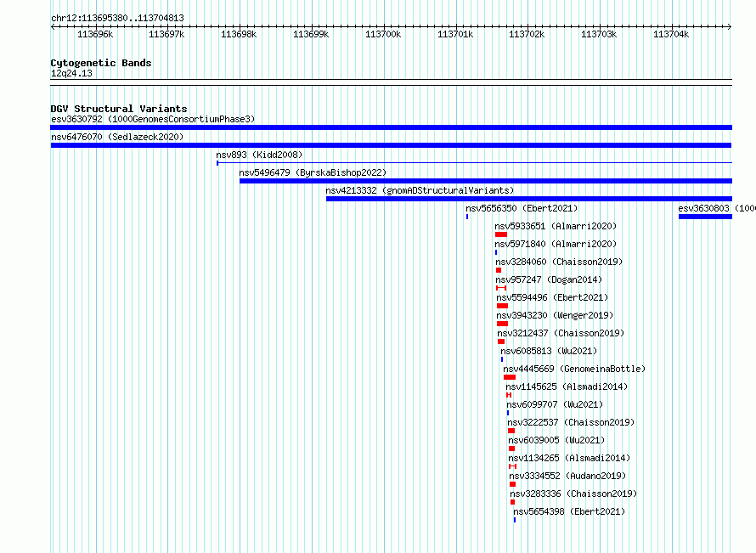Click the nsv6039005 Wu2021 label

556,440
